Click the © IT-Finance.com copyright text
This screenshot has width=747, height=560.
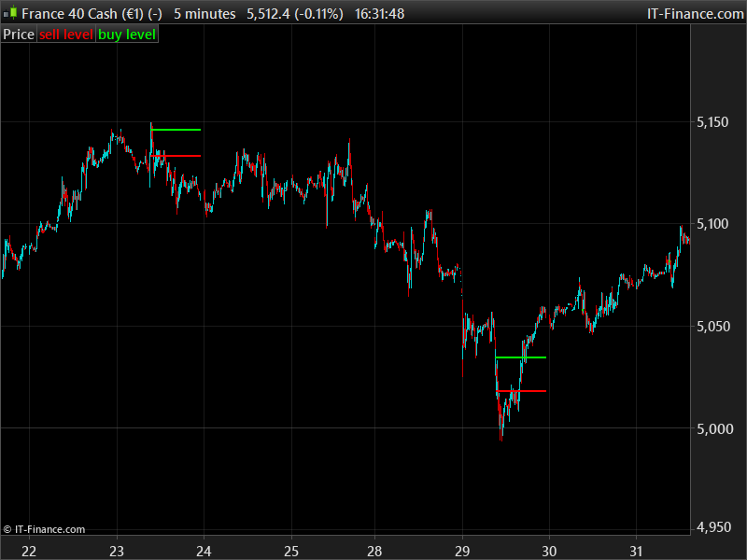point(44,529)
